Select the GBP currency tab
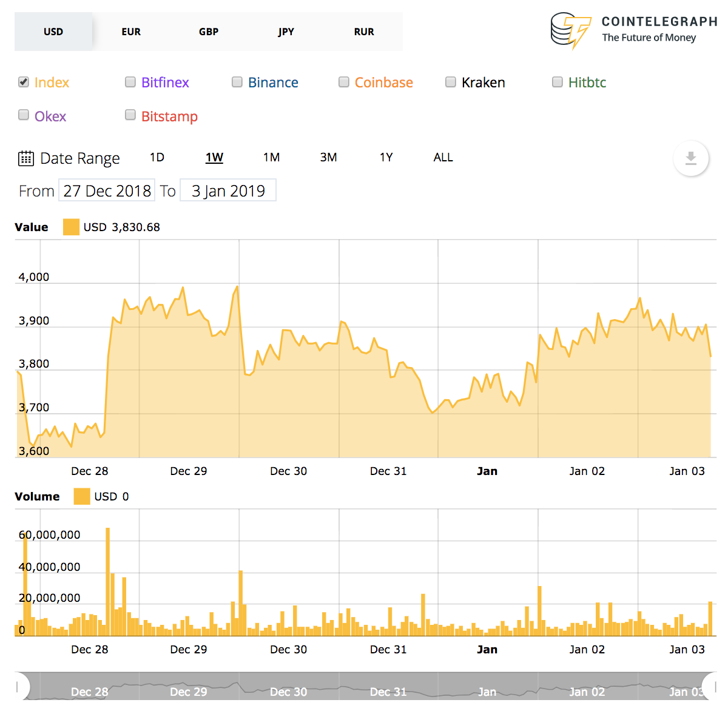 point(209,32)
